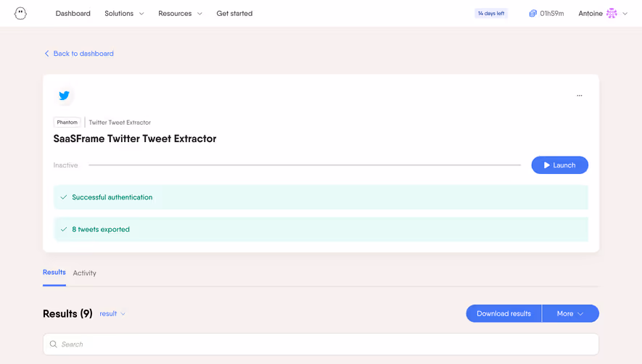Screen dimensions: 642x364
Task: Click the Twitter bird icon
Action: pos(65,96)
